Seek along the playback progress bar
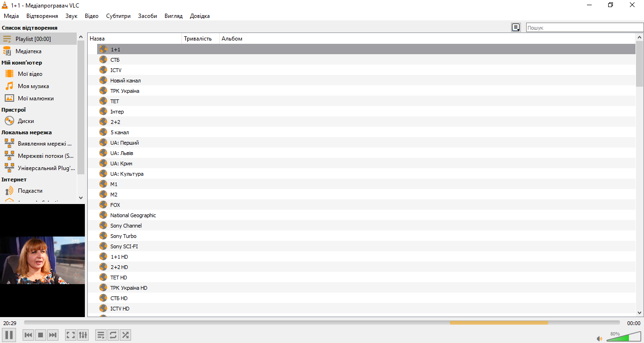 coord(322,323)
